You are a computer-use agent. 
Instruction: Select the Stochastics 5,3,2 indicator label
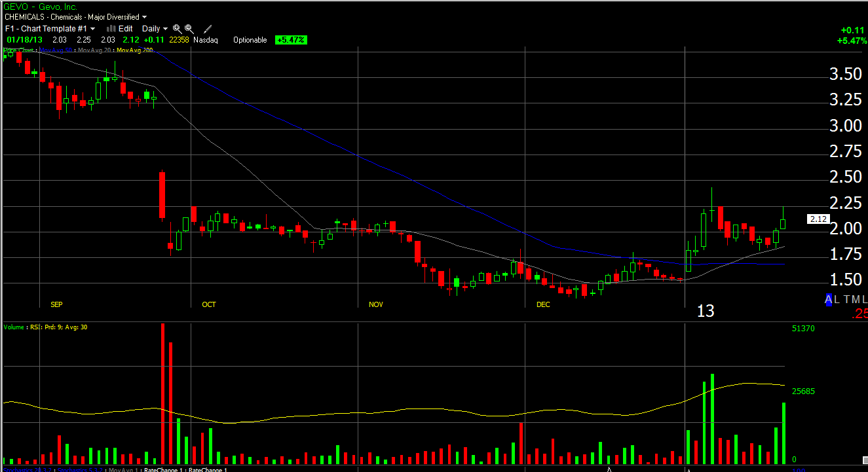tap(81, 469)
